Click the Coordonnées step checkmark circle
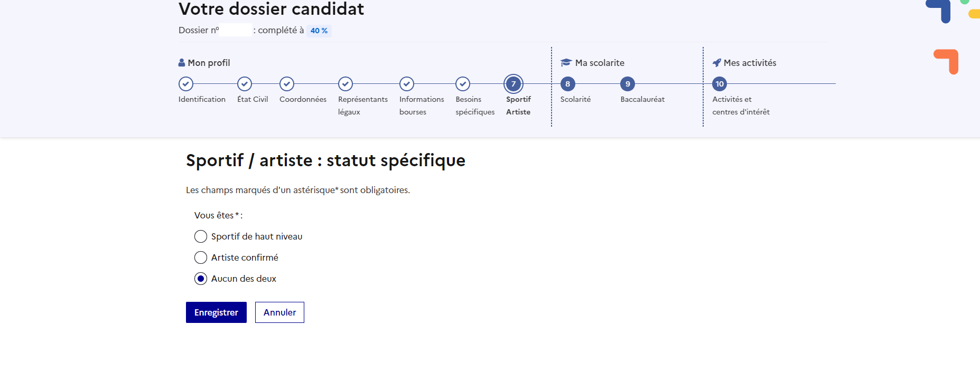This screenshot has height=372, width=980. [286, 84]
